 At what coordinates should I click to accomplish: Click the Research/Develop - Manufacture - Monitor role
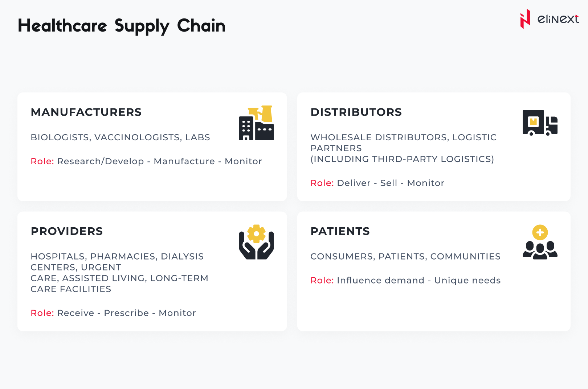click(159, 161)
